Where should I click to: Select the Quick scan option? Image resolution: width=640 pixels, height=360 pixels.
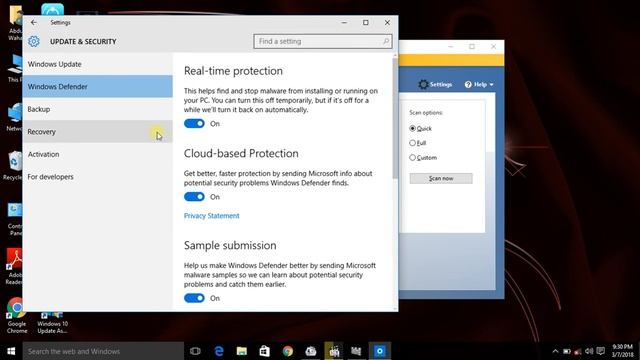pos(412,129)
